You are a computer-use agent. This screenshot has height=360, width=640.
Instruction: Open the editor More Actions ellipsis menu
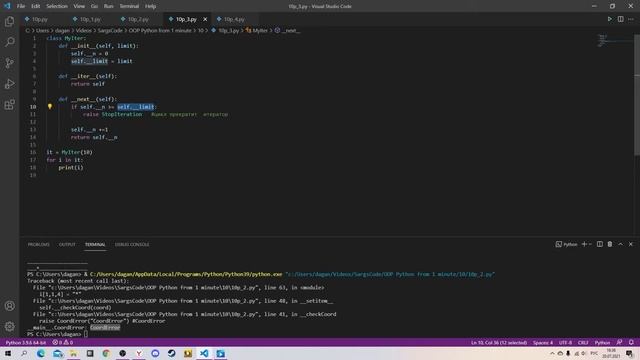point(631,19)
